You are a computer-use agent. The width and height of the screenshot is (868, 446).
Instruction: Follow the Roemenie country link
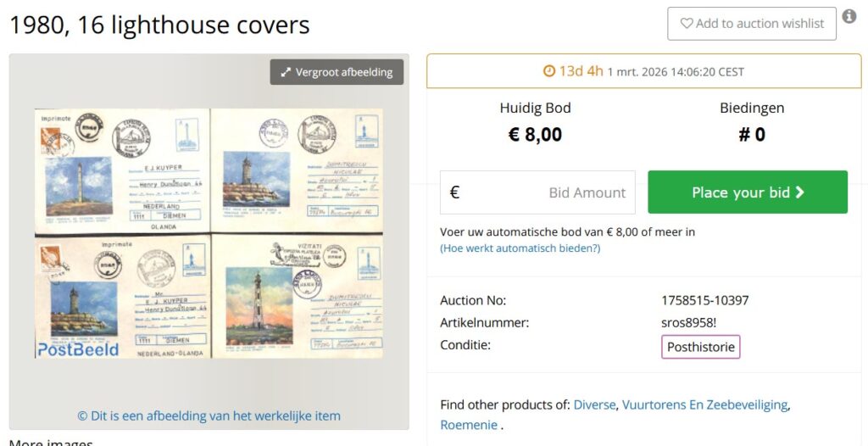[468, 425]
